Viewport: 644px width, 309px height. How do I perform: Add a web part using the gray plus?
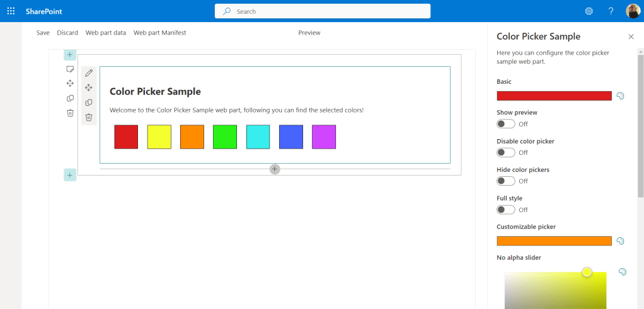click(275, 169)
